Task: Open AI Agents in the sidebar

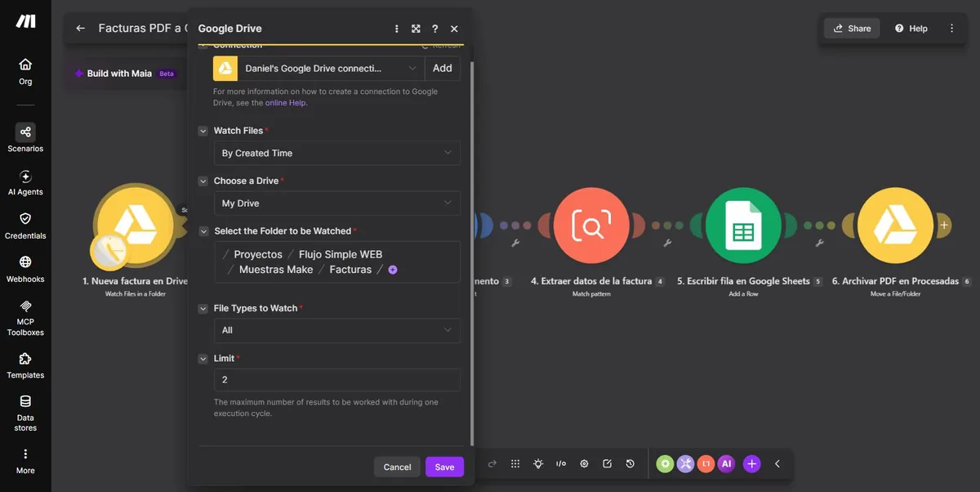Action: (x=25, y=182)
